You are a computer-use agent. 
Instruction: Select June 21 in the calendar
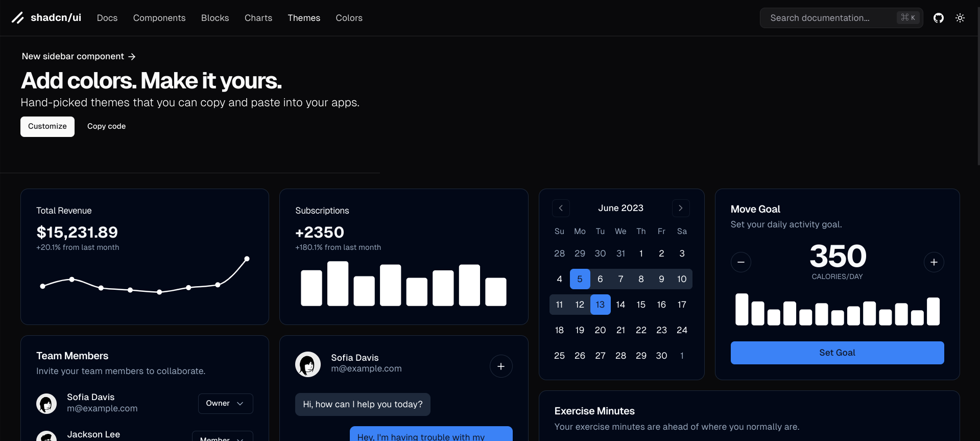click(x=620, y=330)
